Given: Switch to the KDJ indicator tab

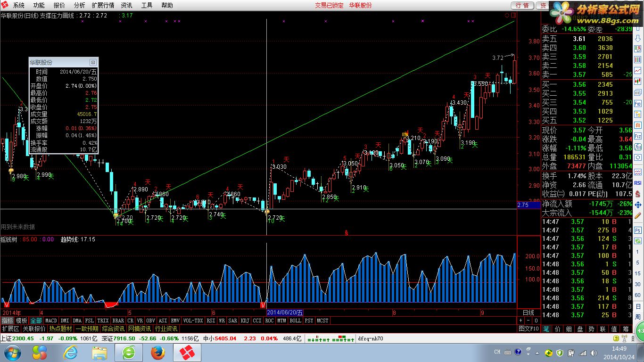Looking at the screenshot, I should point(245,321).
